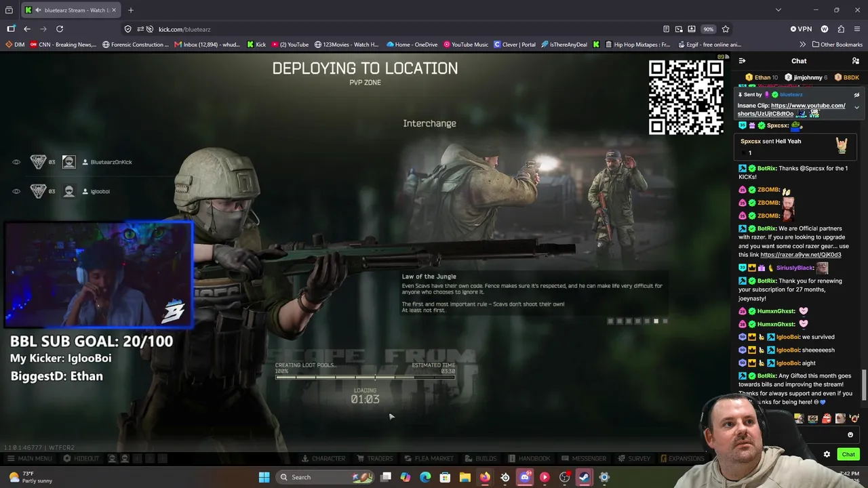Go back one page in browser
This screenshot has height=488, width=868.
tap(27, 29)
